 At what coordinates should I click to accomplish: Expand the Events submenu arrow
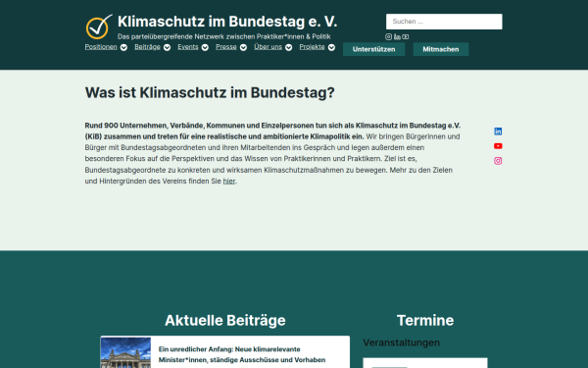tap(205, 47)
